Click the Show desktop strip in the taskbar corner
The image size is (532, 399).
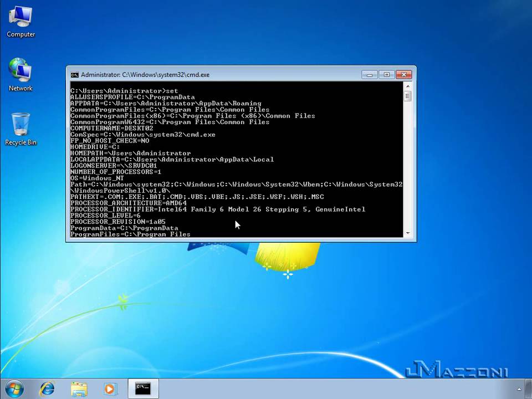tap(529, 389)
